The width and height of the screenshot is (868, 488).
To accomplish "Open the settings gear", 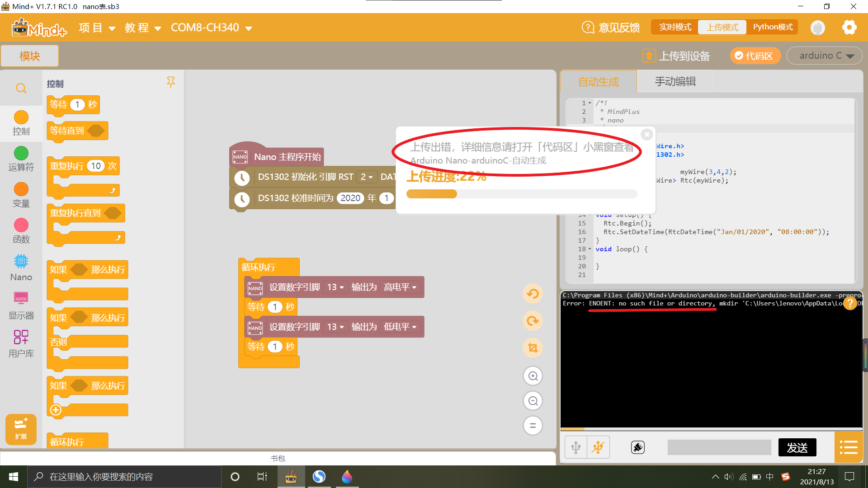I will click(x=849, y=28).
